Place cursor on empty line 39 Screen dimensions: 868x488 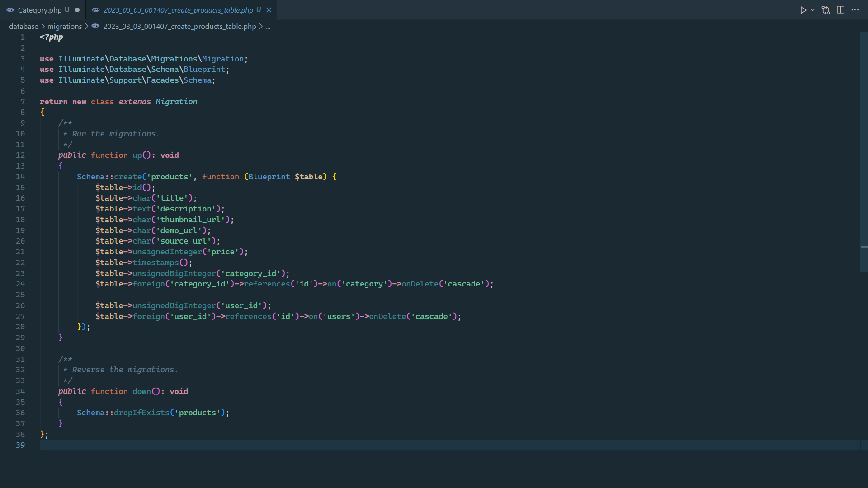(450, 445)
